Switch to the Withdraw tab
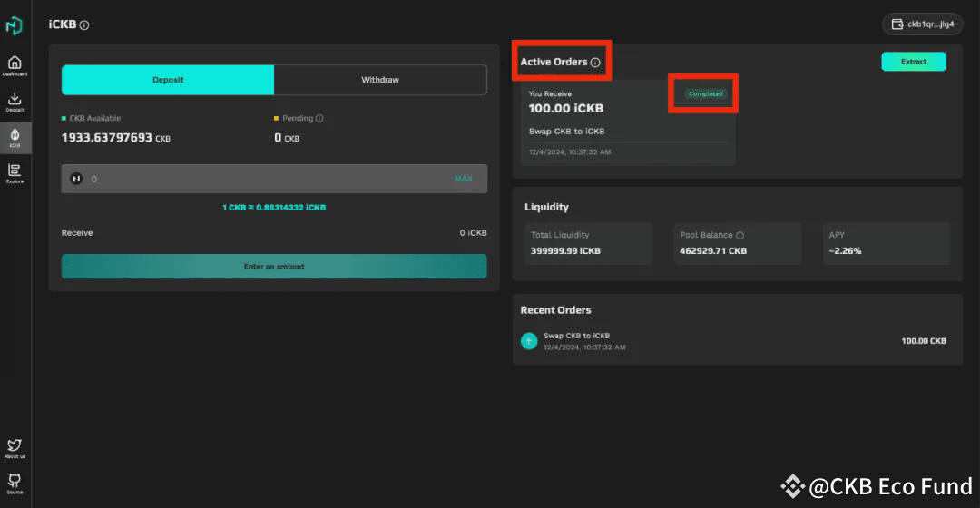This screenshot has height=508, width=980. pyautogui.click(x=379, y=80)
